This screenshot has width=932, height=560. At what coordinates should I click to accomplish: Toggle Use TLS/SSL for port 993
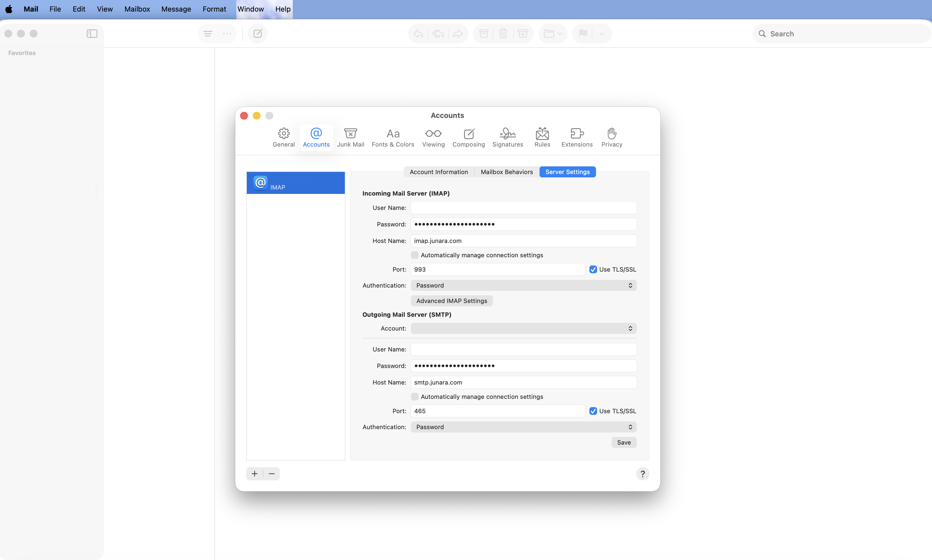[x=593, y=269]
